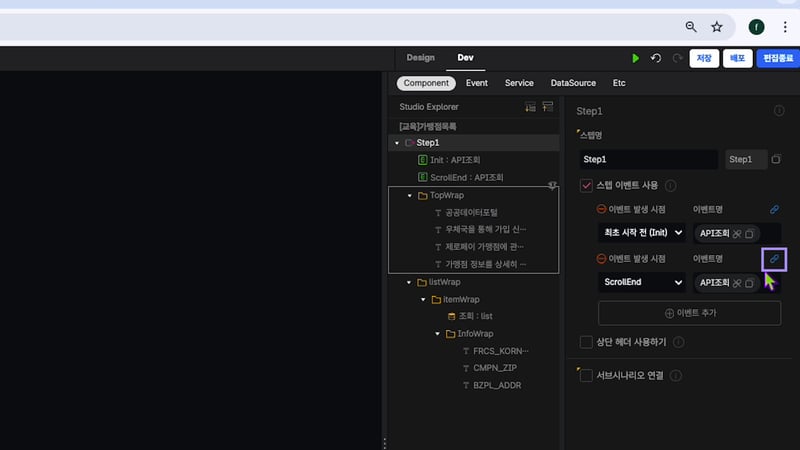Show info for 상단 헤더 사용하기
Screen dimensions: 800x450
679,342
